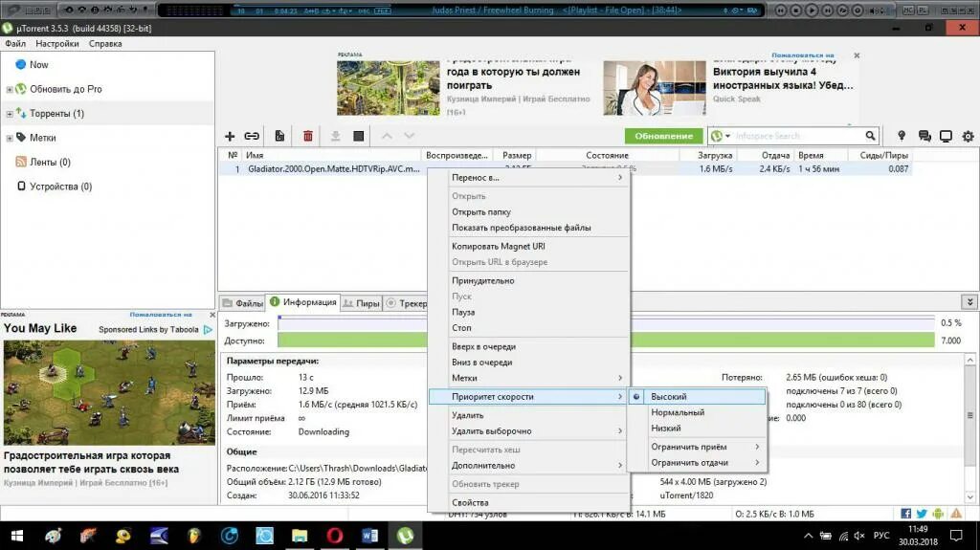
Task: Open the search provider dropdown arrow
Action: tap(727, 136)
